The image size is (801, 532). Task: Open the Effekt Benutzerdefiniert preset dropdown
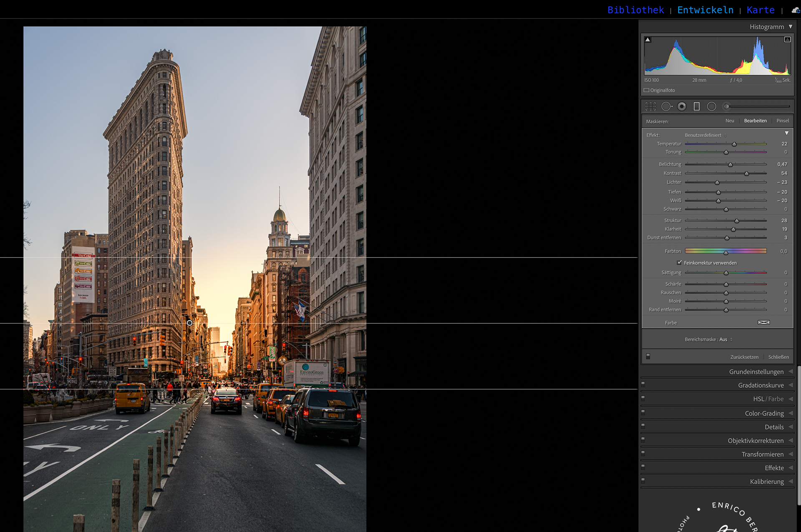(705, 135)
